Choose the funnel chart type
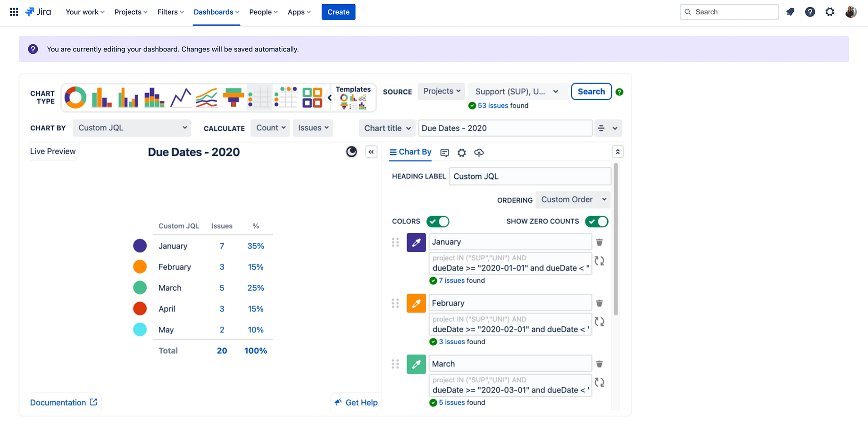The width and height of the screenshot is (868, 425). click(233, 97)
